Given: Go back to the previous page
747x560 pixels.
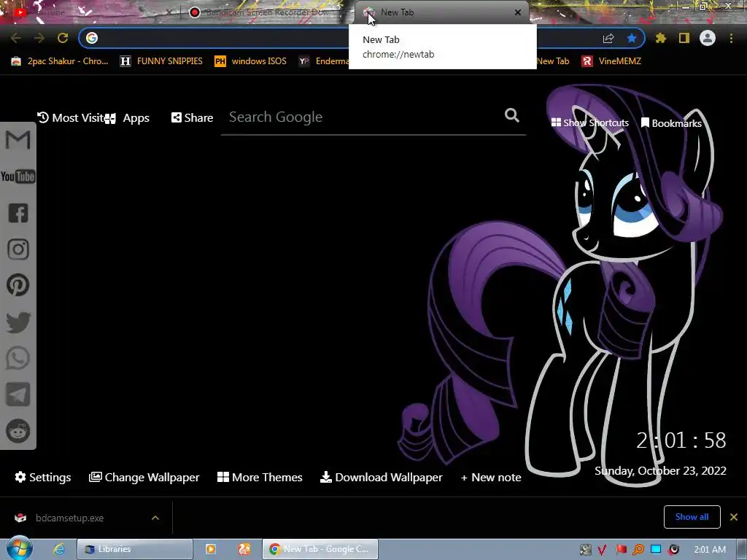Looking at the screenshot, I should coord(16,38).
